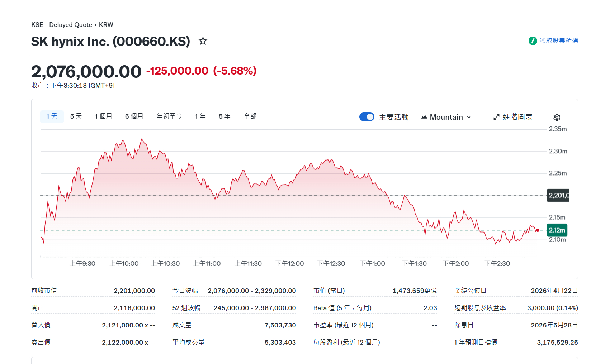Open chart settings gear icon

pyautogui.click(x=557, y=117)
